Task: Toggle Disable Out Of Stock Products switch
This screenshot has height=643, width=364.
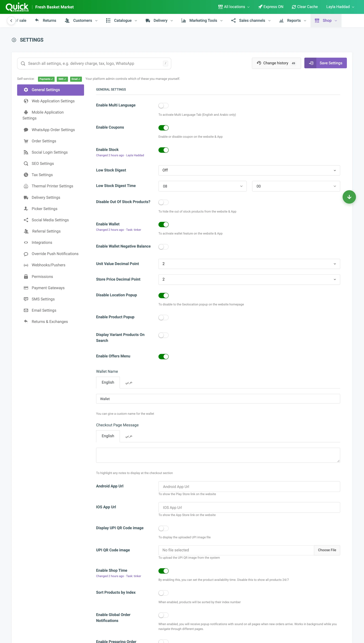Action: pyautogui.click(x=163, y=202)
